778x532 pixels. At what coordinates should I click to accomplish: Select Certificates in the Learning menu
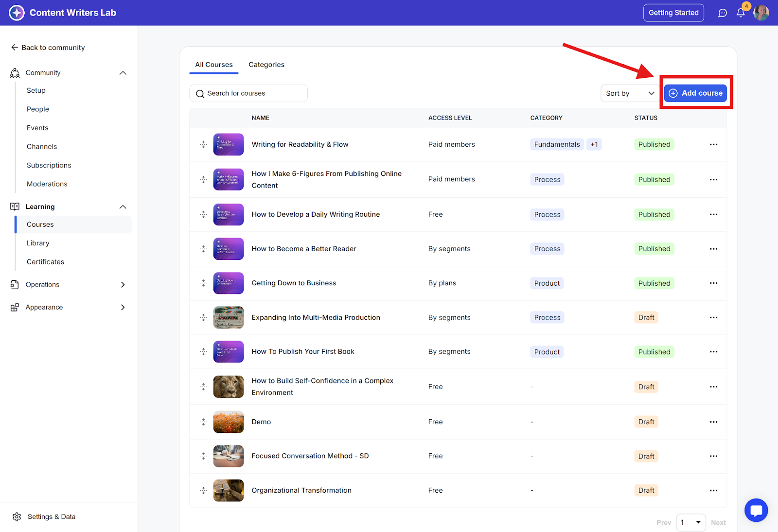coord(45,262)
